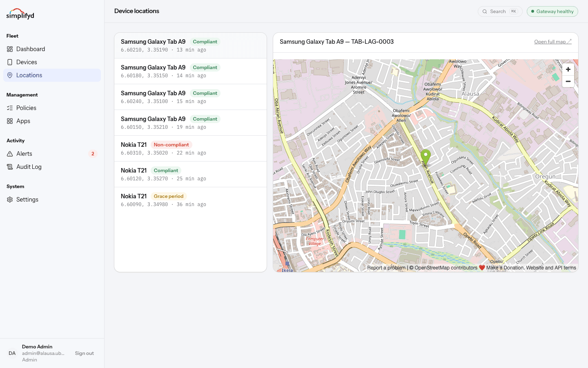Focus the Search input field
Image resolution: width=588 pixels, height=368 pixels.
tap(500, 11)
